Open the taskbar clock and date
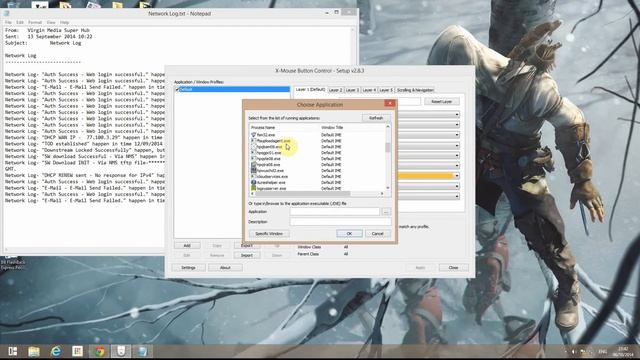Screen dimensions: 640x360 tap(622, 351)
